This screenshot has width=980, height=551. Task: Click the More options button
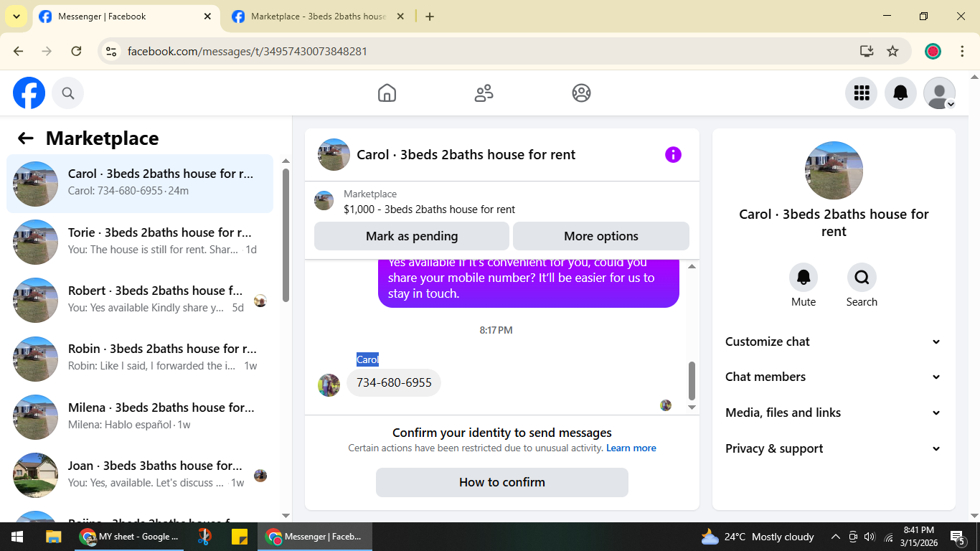click(601, 236)
